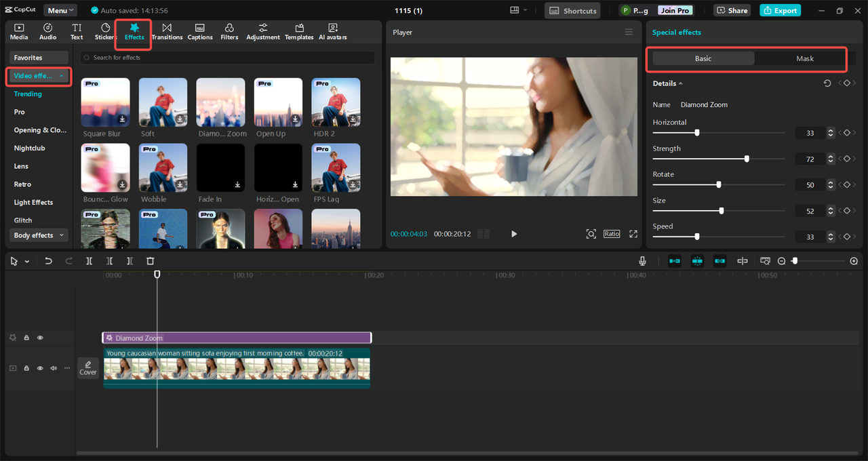Toggle main track magnet in timeline toolbar

[x=675, y=261]
